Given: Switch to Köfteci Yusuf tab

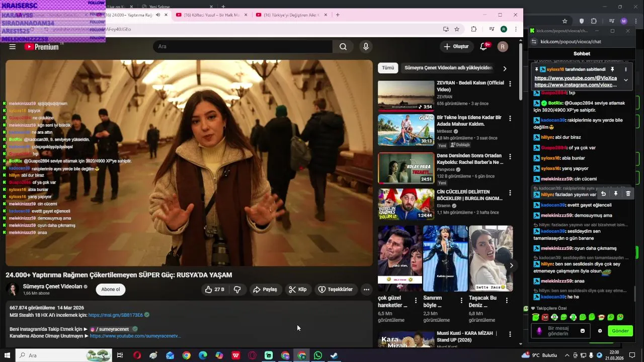Looking at the screenshot, I should (211, 15).
